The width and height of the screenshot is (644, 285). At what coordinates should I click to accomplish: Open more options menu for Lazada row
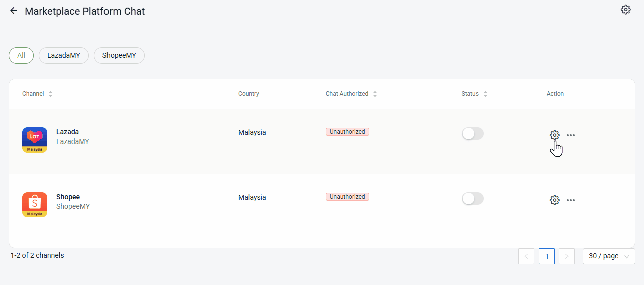click(571, 135)
